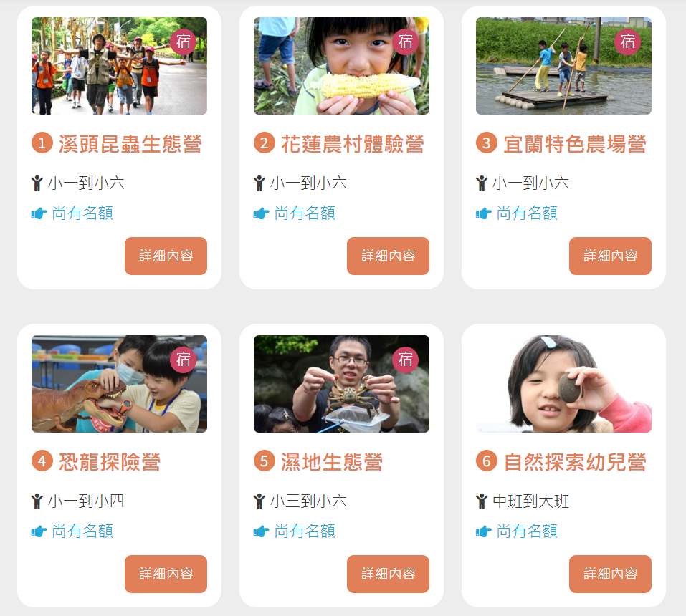
Task: View 詳細內容 of 宜蘭特色農場營
Action: tap(610, 256)
